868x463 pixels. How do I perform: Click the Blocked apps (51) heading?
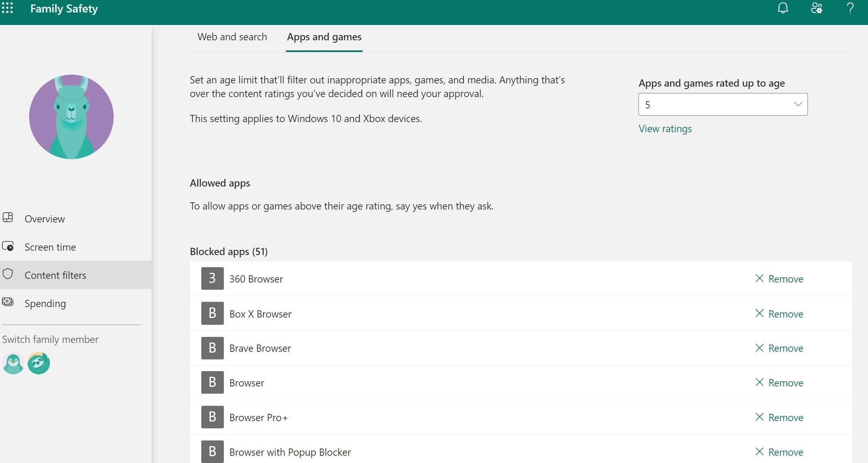pyautogui.click(x=229, y=251)
